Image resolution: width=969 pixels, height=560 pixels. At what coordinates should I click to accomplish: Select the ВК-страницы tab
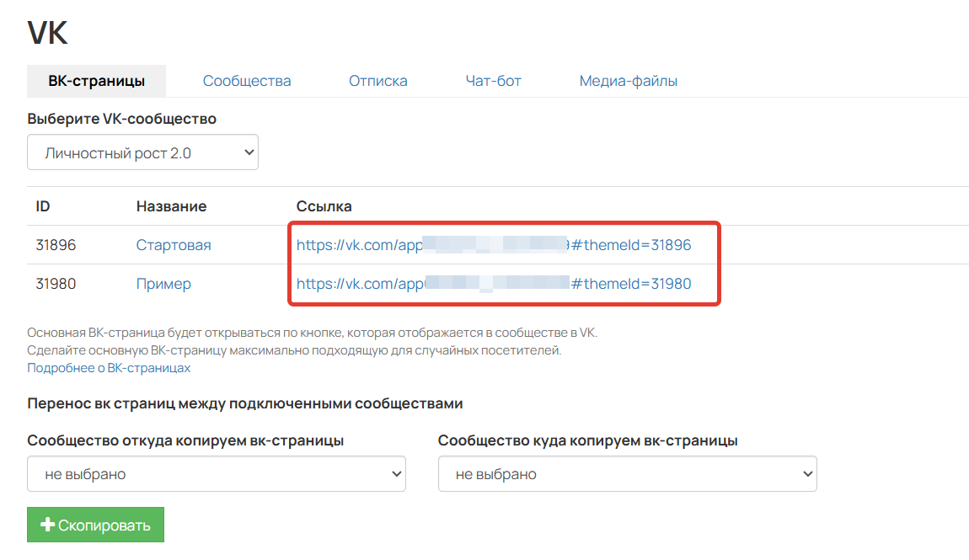pos(96,80)
